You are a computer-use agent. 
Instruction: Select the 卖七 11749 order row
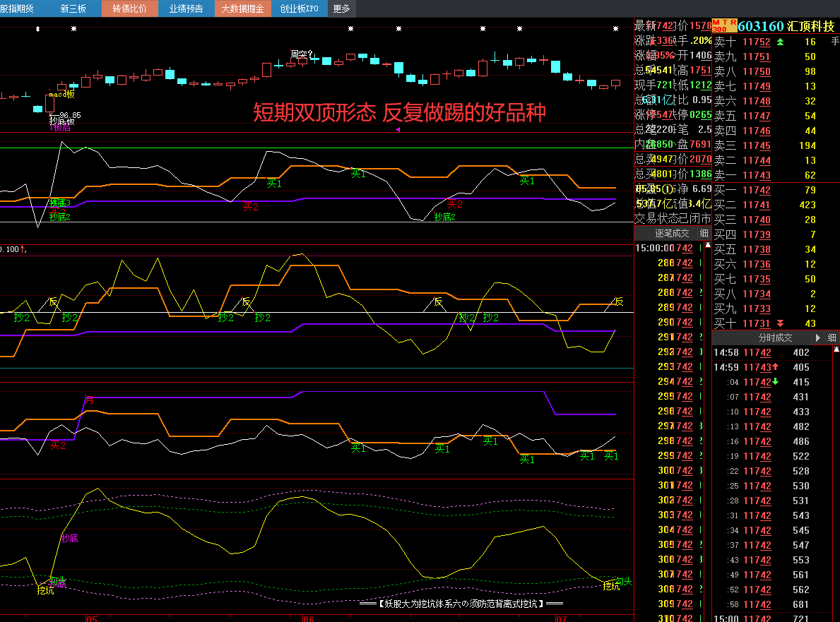776,86
